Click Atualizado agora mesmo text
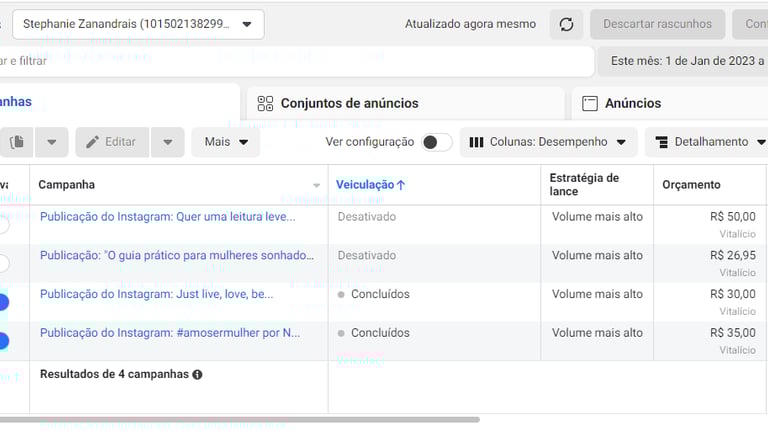Screen dimensions: 768x431 [470, 24]
